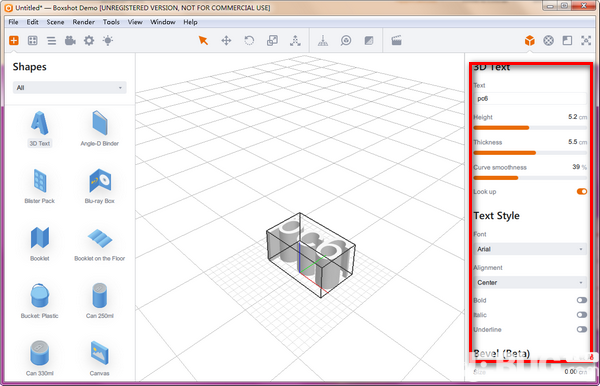
Task: Select the fit-to-objects tool icon
Action: 295,41
